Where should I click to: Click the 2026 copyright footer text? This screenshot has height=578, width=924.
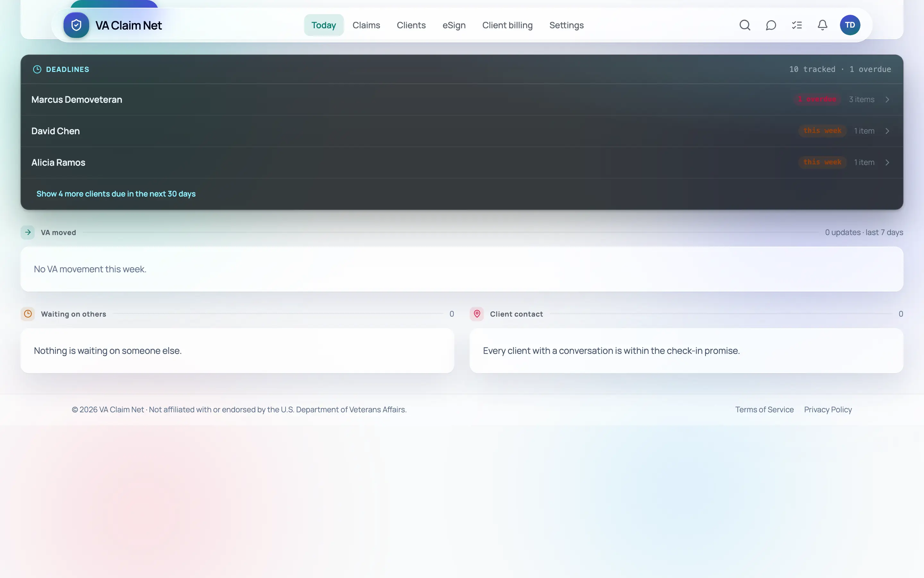239,409
